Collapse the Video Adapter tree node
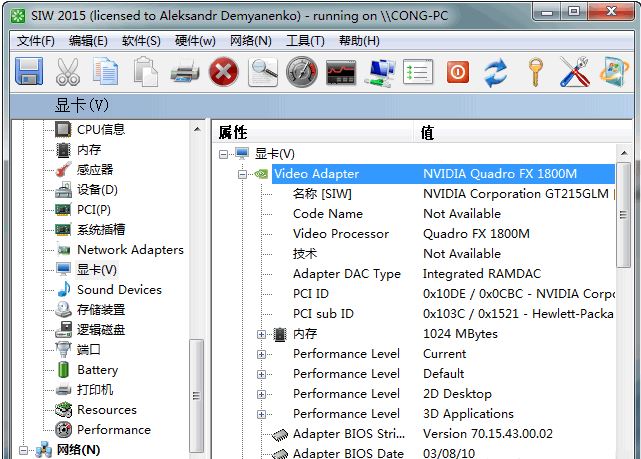641x459 pixels. pos(242,174)
